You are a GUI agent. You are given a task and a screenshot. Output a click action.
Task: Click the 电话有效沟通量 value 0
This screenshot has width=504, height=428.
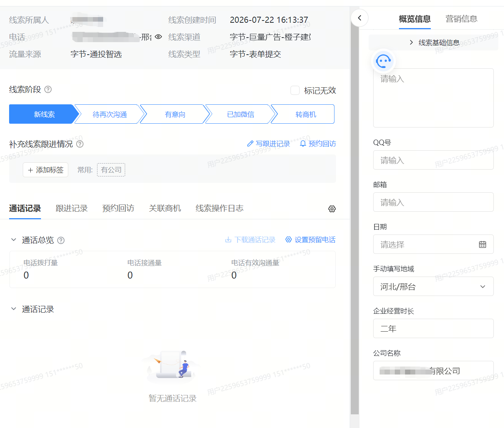point(234,275)
